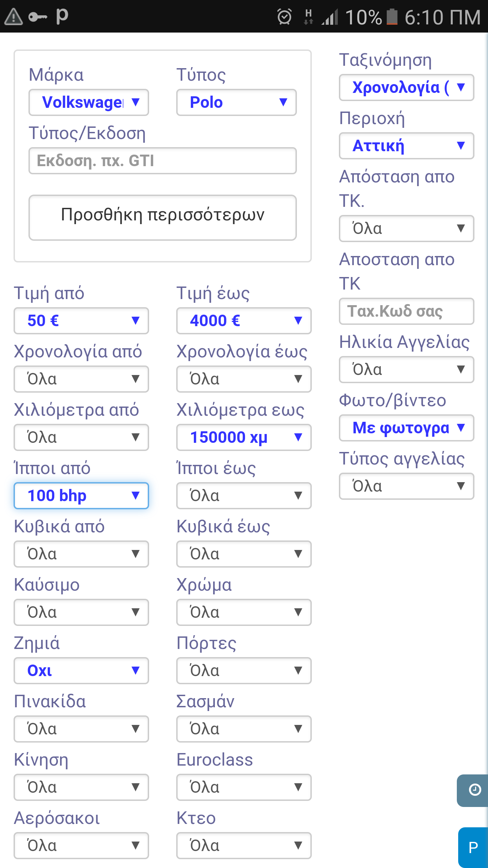Open Φωτο/βίντεο dropdown showing Με φωτογρα

coord(407,428)
